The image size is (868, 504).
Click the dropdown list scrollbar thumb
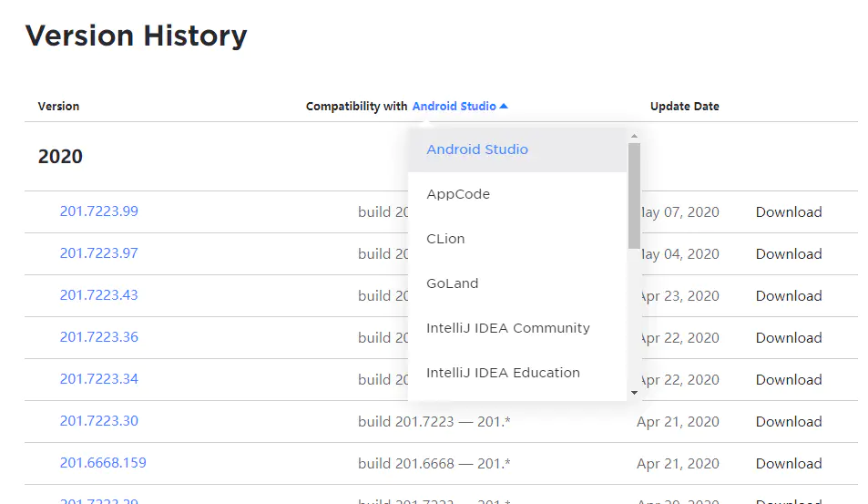coord(634,195)
